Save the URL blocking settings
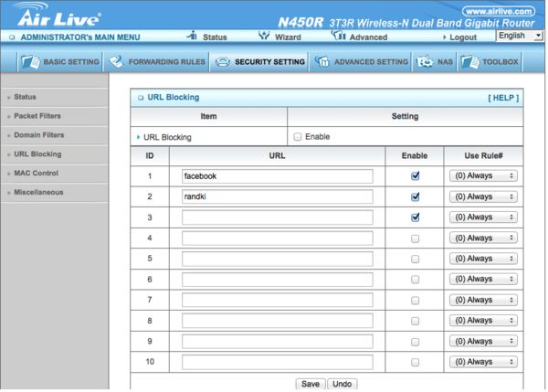 click(x=311, y=384)
